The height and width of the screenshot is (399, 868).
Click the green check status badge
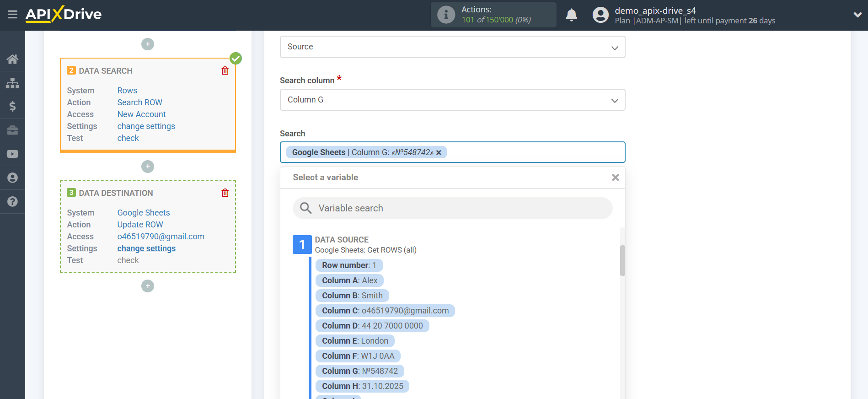point(236,59)
